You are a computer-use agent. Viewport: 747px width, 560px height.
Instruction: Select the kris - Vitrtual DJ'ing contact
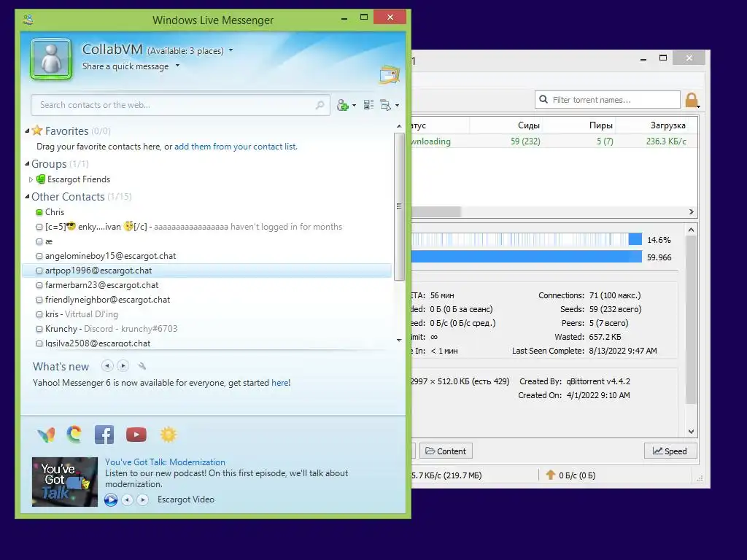pos(206,314)
